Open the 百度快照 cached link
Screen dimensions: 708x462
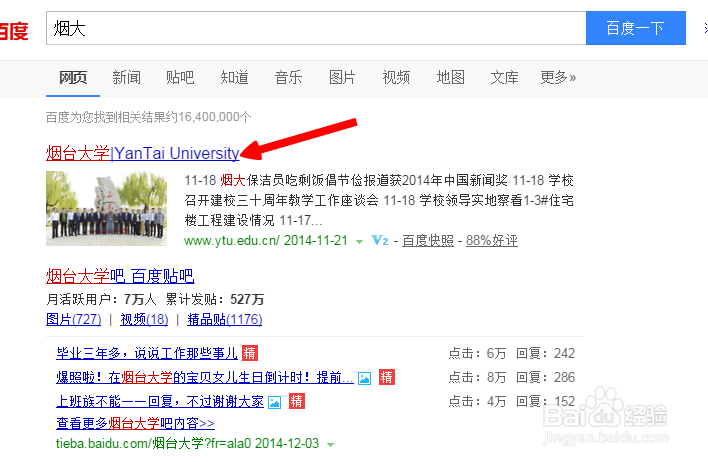[428, 240]
